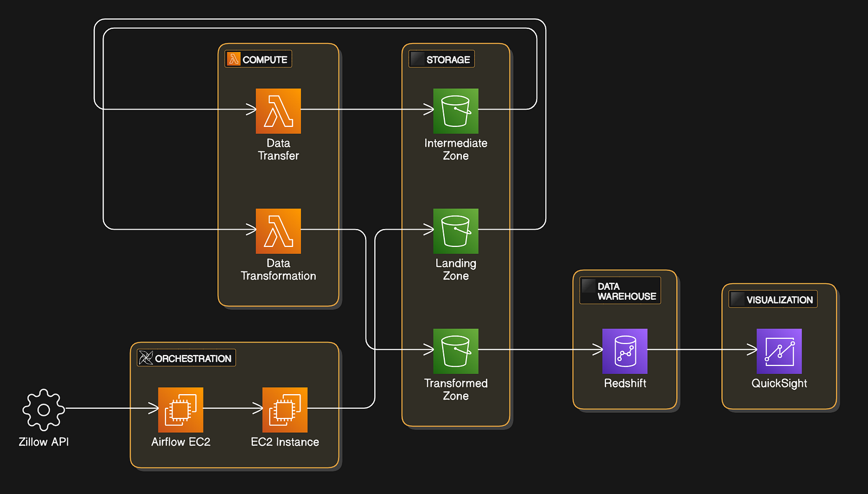Click the "Redshift" label
The width and height of the screenshot is (868, 494).
(x=625, y=383)
